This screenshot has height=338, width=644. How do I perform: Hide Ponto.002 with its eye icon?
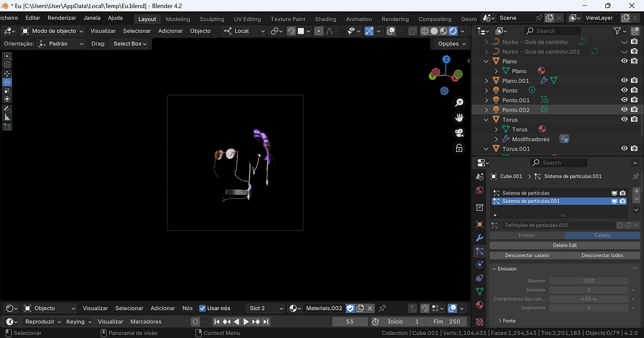624,110
